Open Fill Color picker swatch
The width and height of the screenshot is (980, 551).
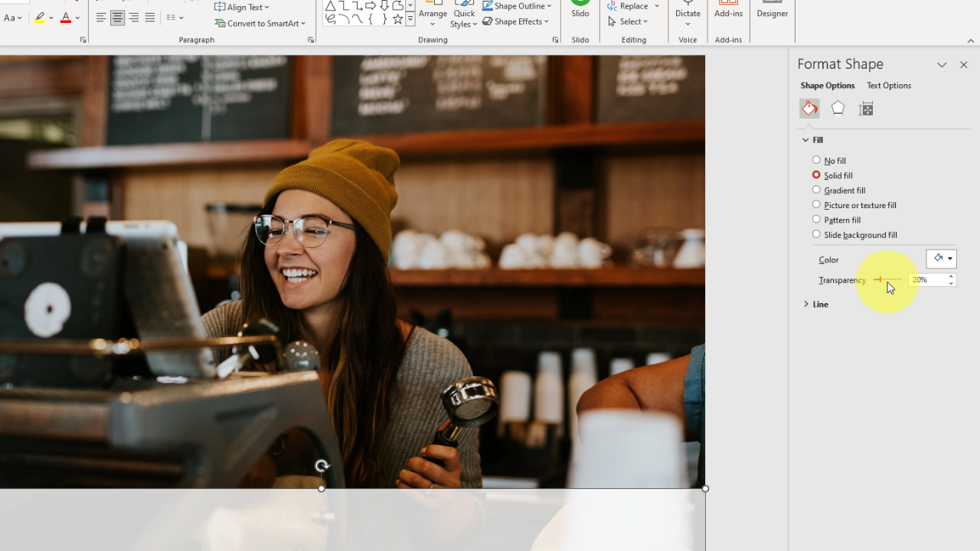[941, 259]
